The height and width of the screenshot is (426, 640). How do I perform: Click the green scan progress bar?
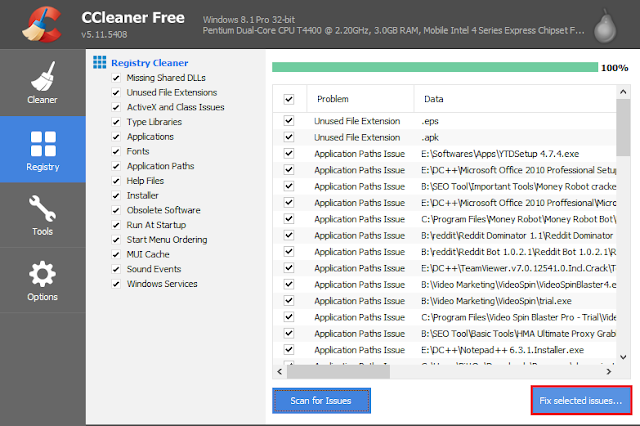point(432,67)
